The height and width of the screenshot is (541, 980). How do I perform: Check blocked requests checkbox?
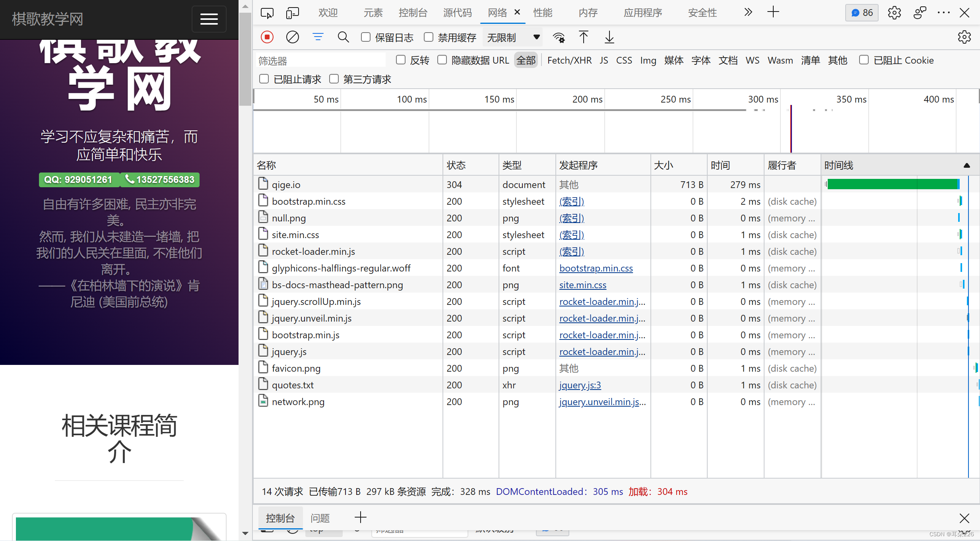coord(264,79)
